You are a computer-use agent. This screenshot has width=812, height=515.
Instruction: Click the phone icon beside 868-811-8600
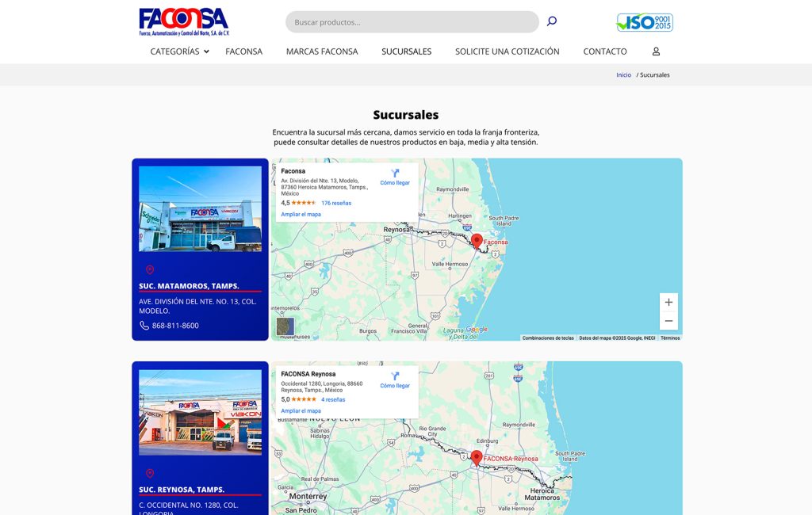[x=144, y=326]
